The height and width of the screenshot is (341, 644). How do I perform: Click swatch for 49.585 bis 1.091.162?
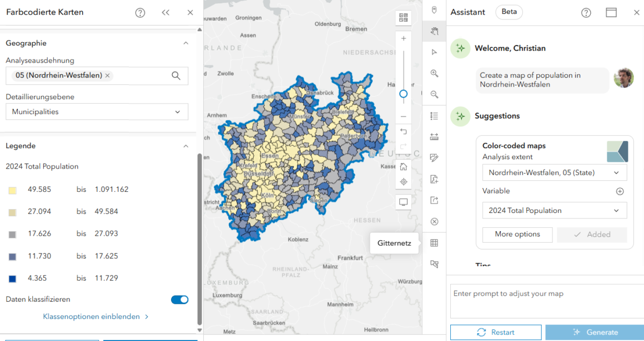(x=12, y=190)
